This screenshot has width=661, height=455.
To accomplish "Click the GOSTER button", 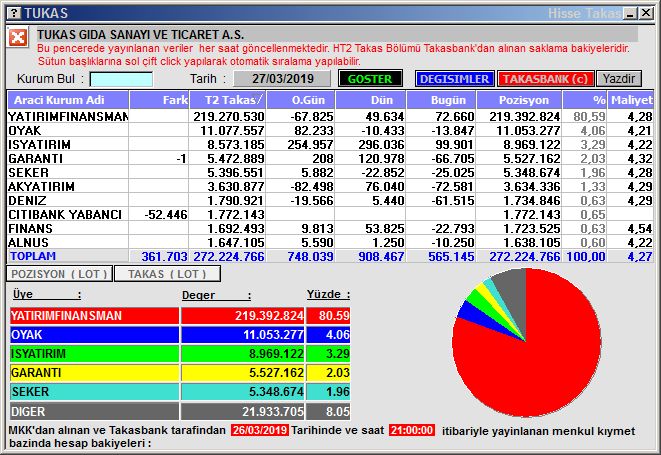I will (x=370, y=79).
